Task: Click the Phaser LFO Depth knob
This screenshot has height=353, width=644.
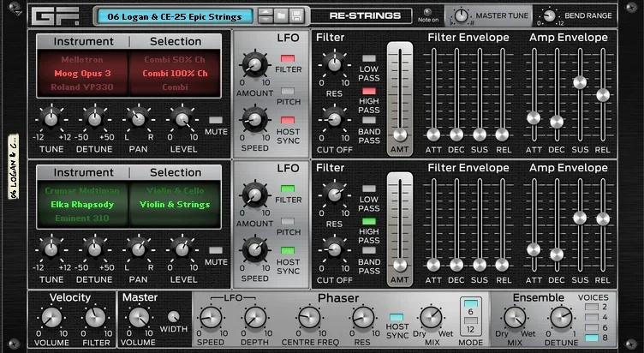Action: pyautogui.click(x=255, y=318)
